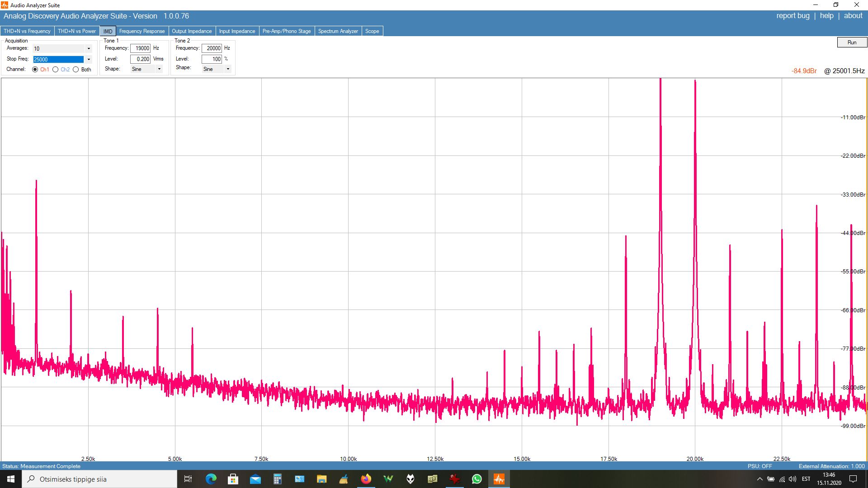This screenshot has width=868, height=488.
Task: Switch to Firefox on the taskbar
Action: [x=366, y=479]
